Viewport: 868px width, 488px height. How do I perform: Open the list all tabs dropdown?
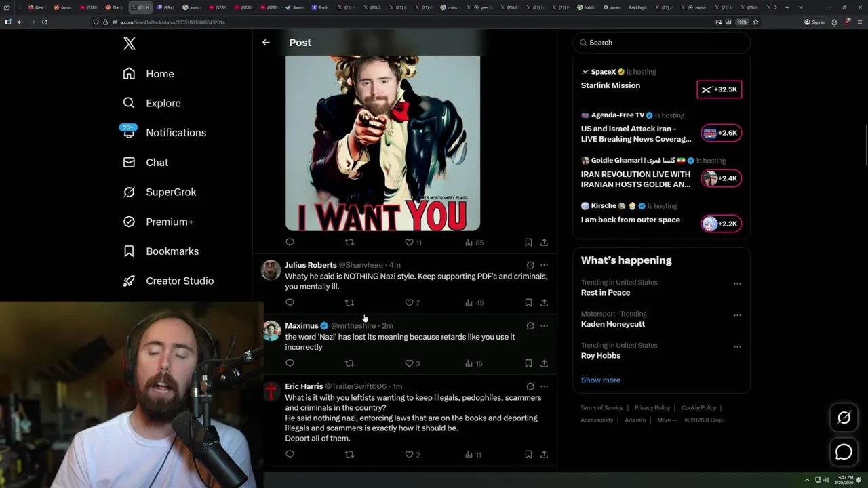point(801,7)
